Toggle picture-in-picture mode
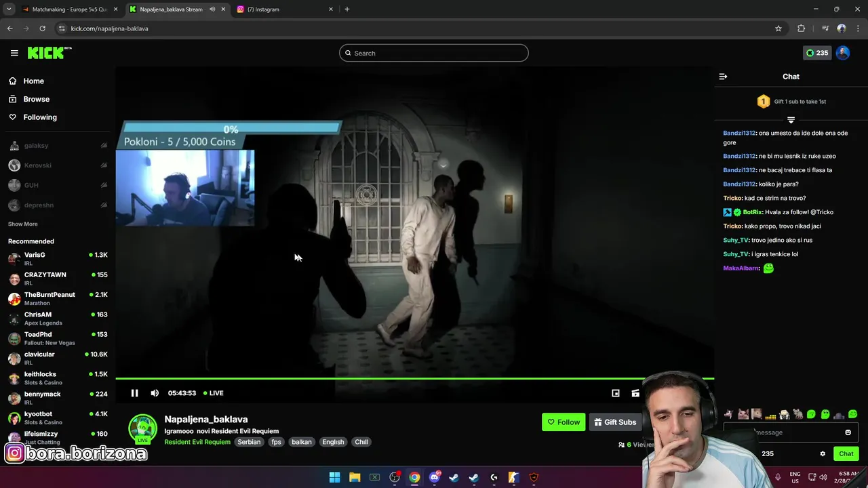 tap(616, 393)
